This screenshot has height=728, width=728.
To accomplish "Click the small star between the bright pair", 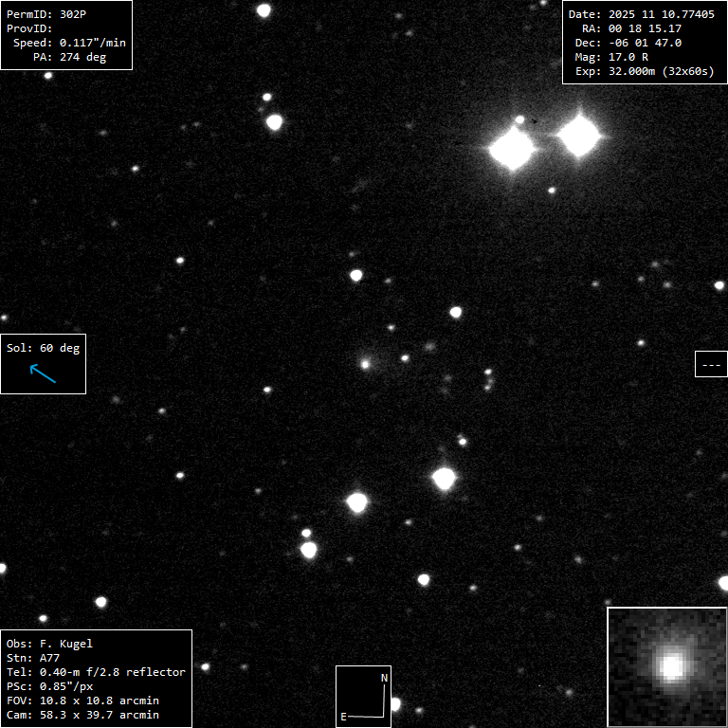I will pyautogui.click(x=519, y=119).
